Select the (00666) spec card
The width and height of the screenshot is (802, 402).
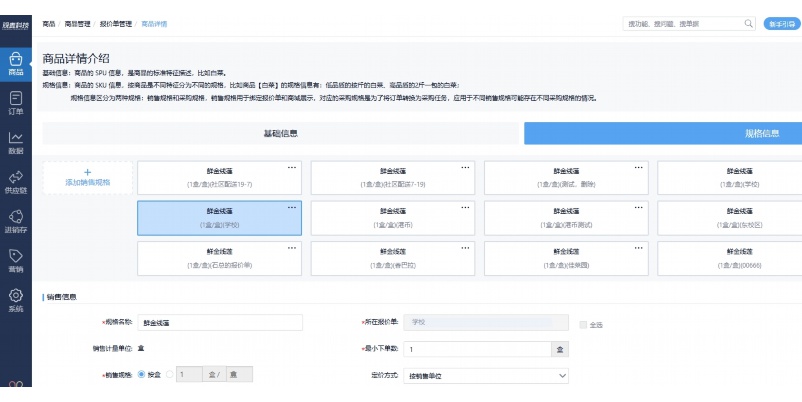[x=730, y=259]
